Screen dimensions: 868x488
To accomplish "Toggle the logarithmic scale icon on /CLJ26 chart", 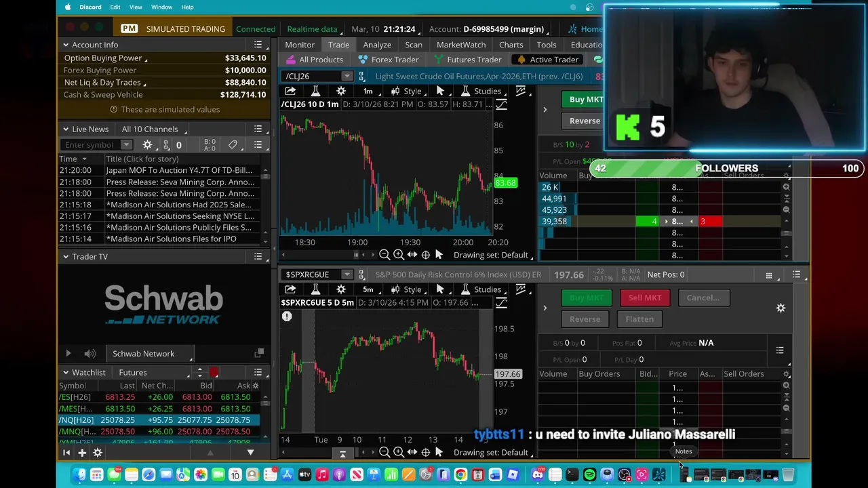I will 501,104.
